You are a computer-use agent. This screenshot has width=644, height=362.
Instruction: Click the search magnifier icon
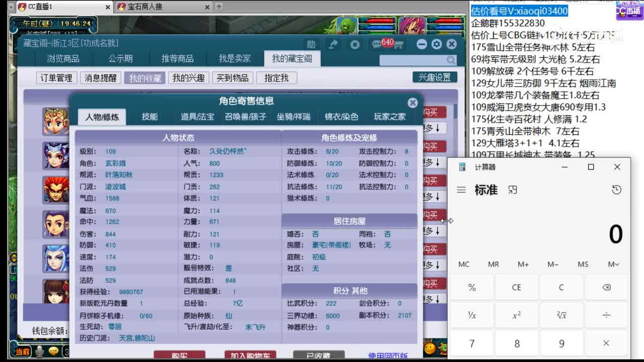coord(452,60)
